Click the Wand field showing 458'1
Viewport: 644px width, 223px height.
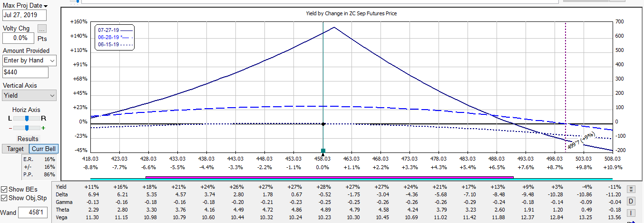click(33, 213)
